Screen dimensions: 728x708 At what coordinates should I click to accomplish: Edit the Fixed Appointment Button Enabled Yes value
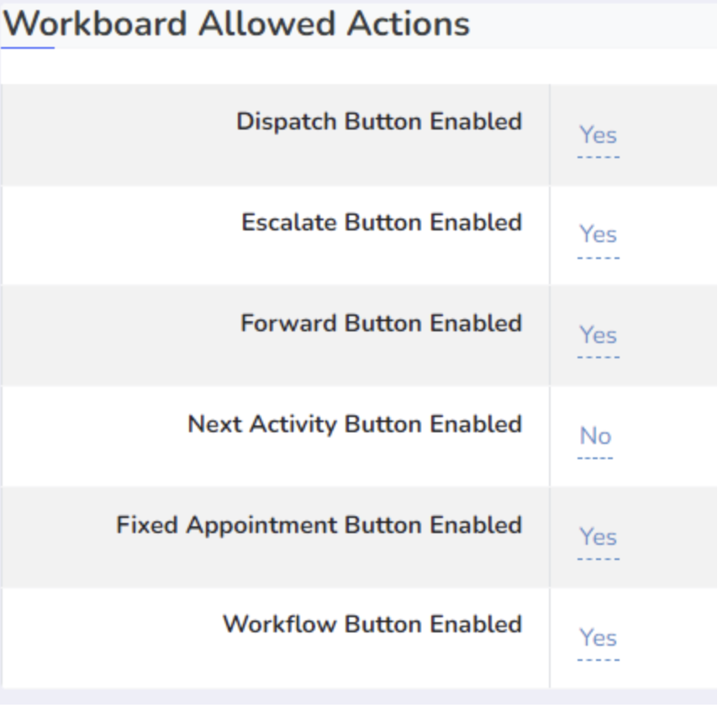pyautogui.click(x=598, y=537)
